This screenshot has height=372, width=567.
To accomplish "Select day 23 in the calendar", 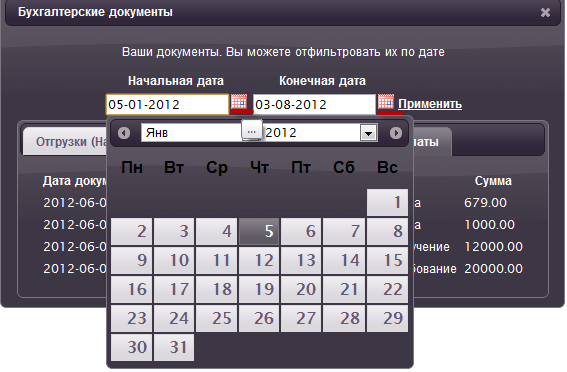I will tap(131, 318).
